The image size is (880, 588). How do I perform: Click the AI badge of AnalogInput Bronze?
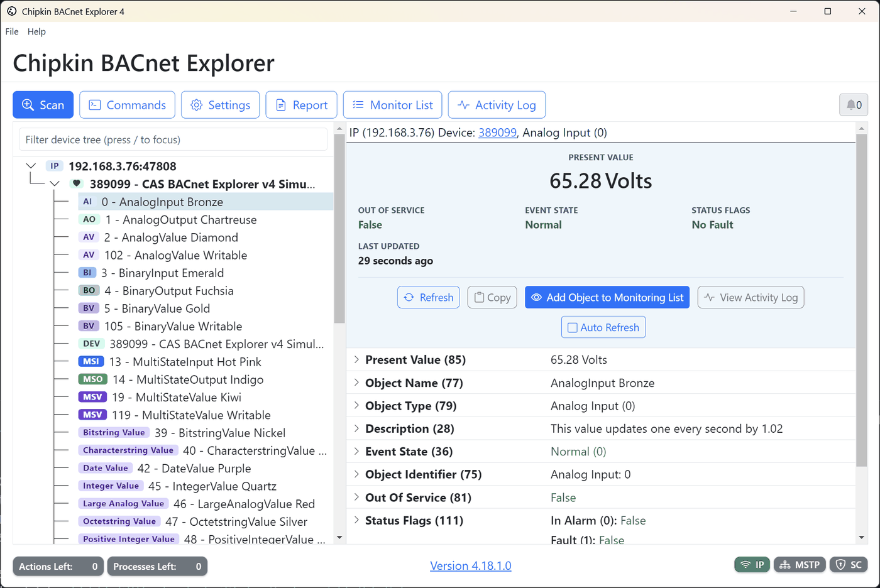(87, 202)
